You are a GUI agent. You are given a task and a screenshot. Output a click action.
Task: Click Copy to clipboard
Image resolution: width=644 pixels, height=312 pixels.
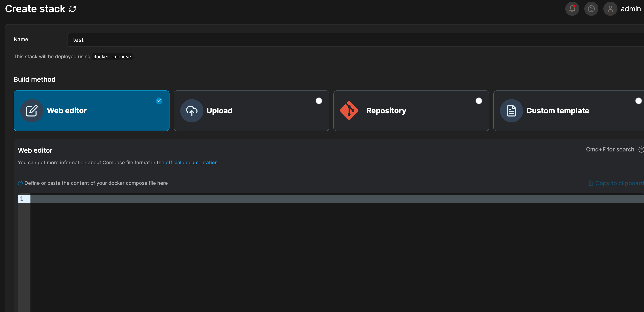pos(615,183)
